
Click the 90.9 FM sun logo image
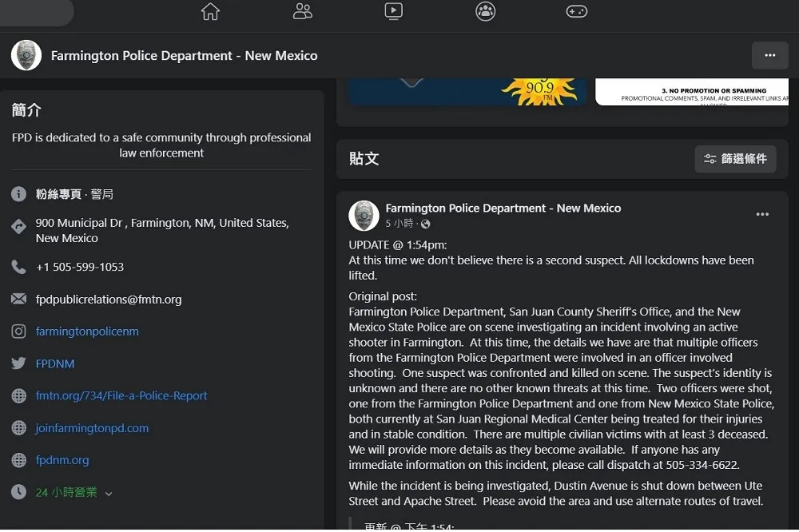(539, 92)
